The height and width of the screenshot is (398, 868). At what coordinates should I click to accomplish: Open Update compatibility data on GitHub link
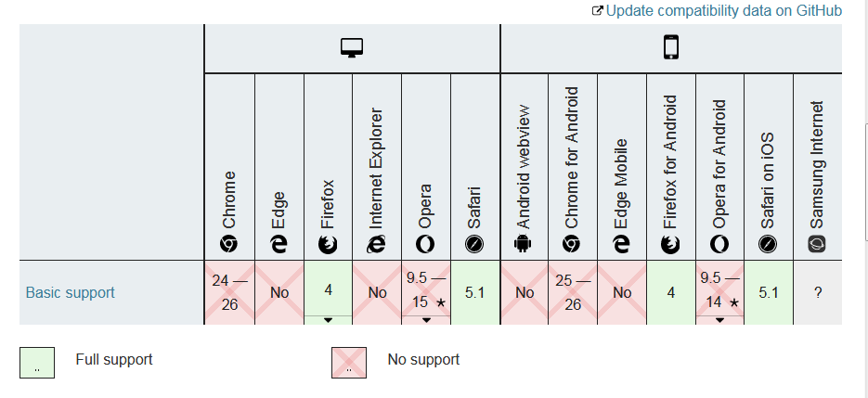(x=723, y=11)
